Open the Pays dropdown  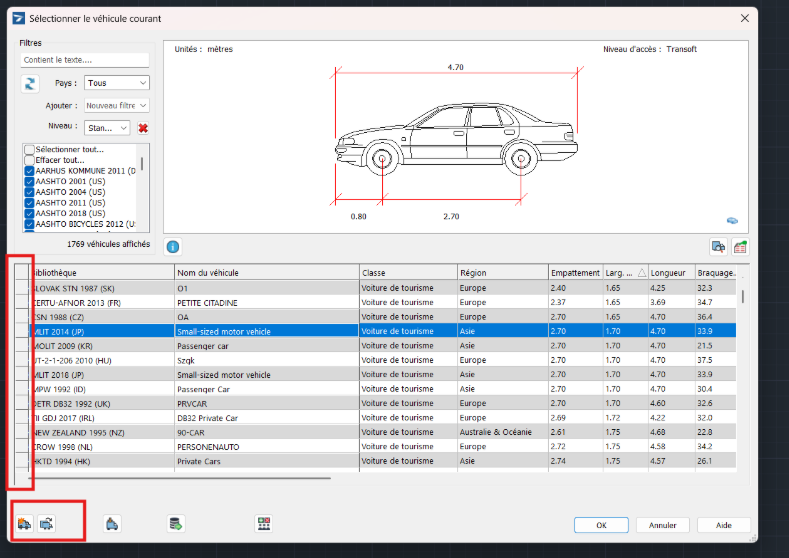116,83
